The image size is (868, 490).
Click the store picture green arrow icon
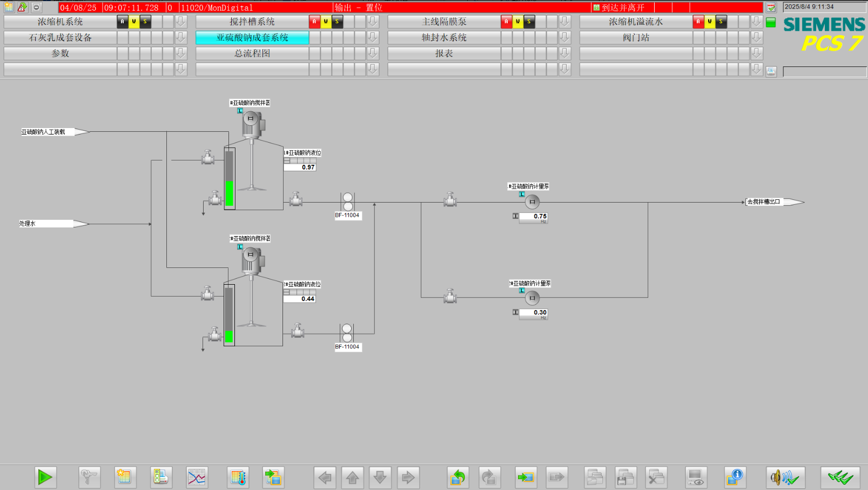[x=526, y=477]
